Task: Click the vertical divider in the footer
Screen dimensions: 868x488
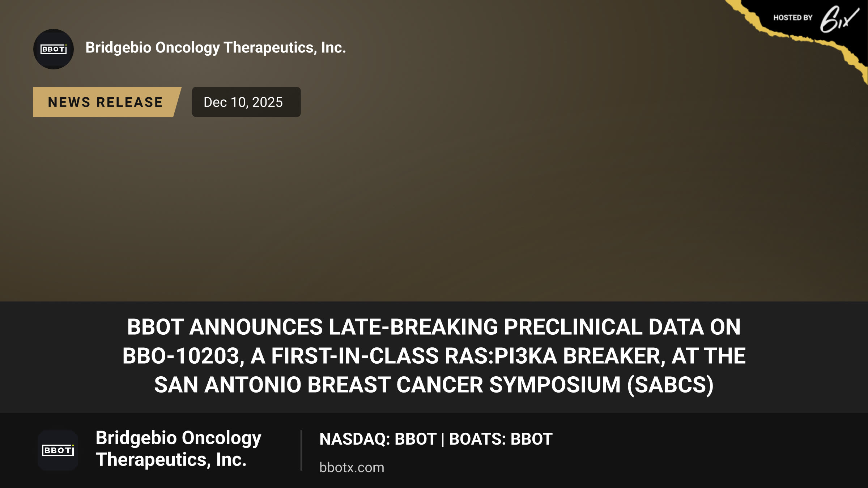Action: tap(301, 450)
